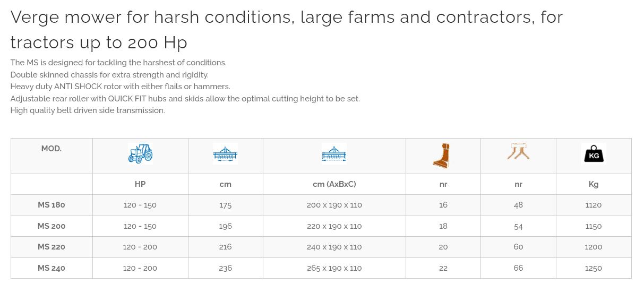Click the mower icon above the cm (AxBxC) column

pos(334,154)
